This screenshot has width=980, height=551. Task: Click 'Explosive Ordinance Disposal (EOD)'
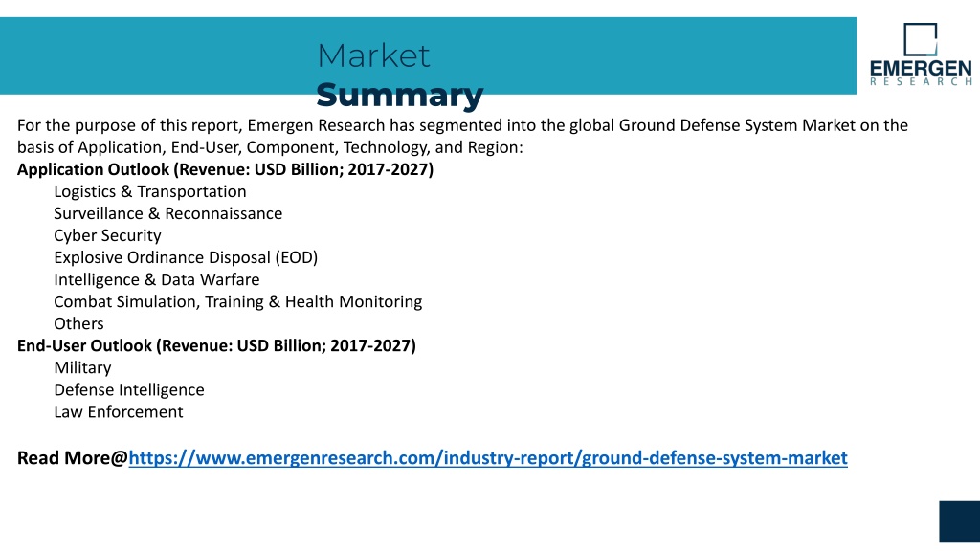point(186,257)
